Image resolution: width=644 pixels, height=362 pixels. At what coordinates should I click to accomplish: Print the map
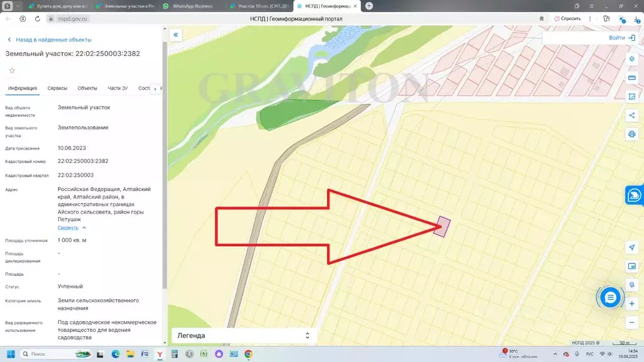pos(631,134)
